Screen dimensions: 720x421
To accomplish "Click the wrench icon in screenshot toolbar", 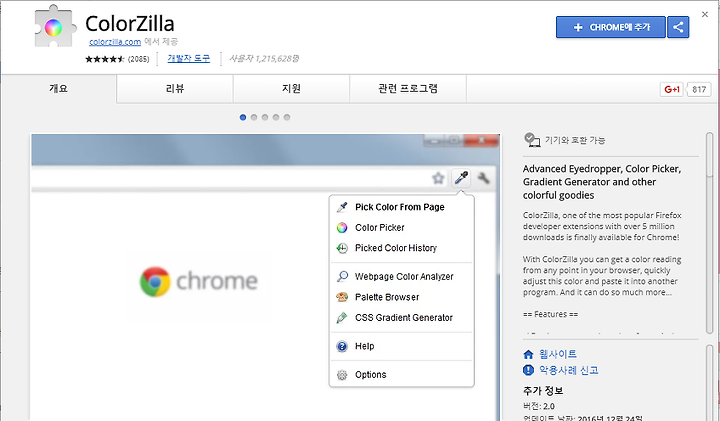I will point(484,178).
